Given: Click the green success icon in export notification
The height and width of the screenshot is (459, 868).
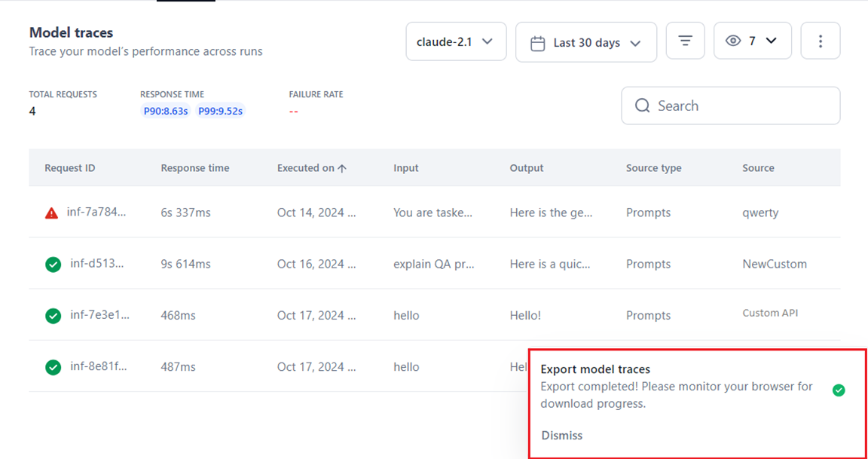Looking at the screenshot, I should tap(839, 390).
